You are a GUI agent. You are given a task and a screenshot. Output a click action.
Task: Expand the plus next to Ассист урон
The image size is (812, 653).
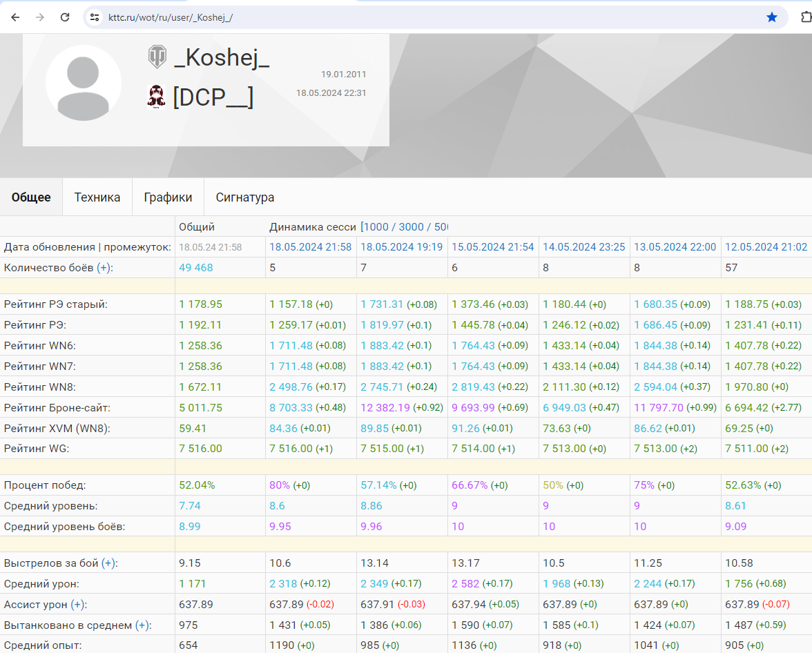tap(79, 605)
